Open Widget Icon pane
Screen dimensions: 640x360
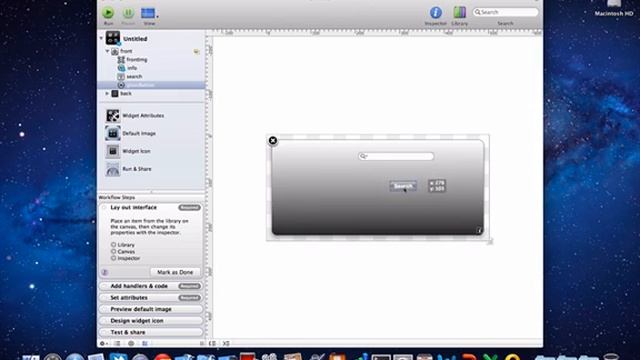128,151
